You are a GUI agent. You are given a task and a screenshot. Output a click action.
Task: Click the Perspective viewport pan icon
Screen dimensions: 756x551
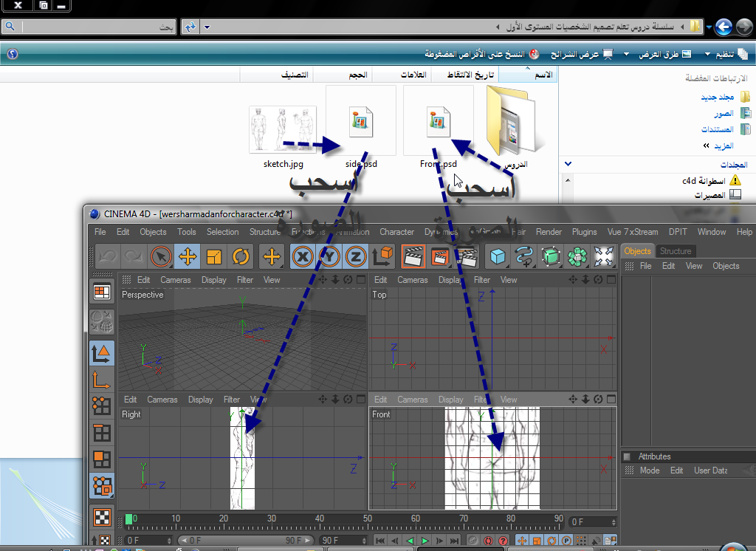coord(323,279)
